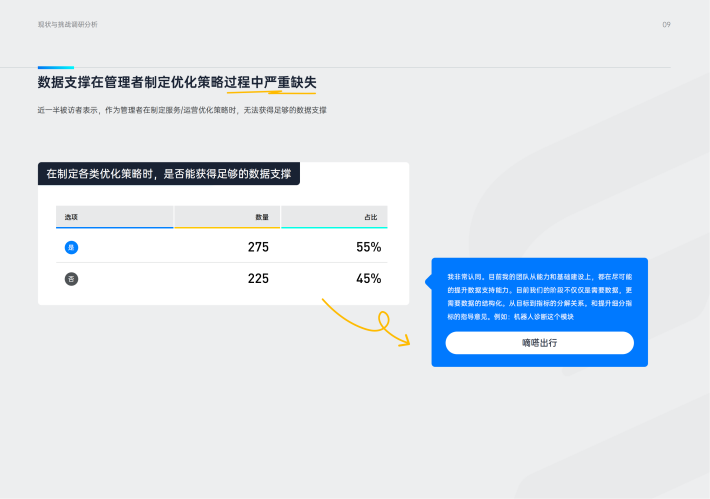Select the '数量' column header

[x=261, y=217]
